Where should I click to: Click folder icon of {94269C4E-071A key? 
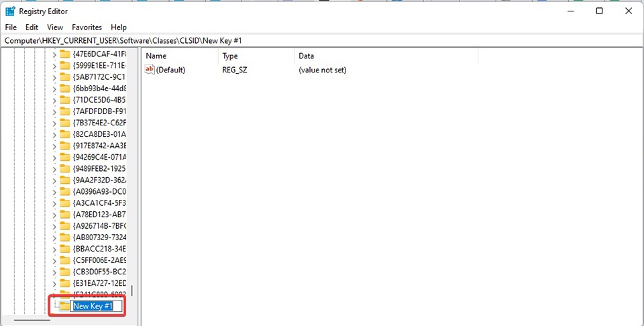tap(64, 157)
